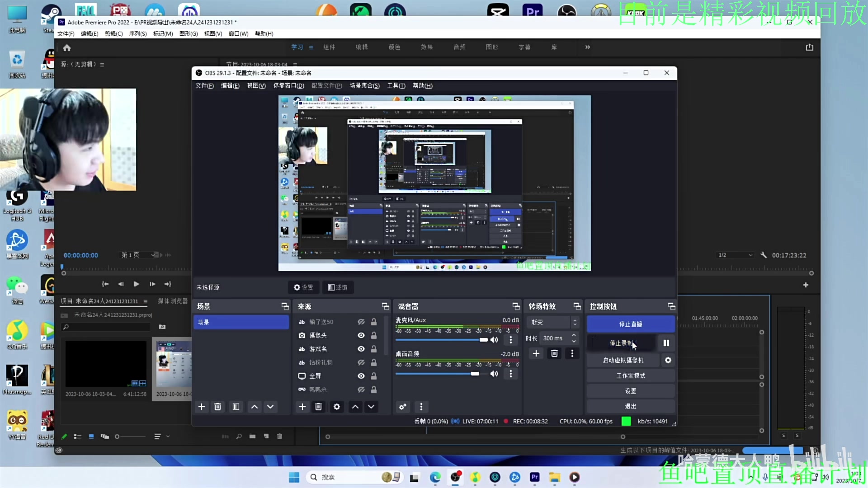The width and height of the screenshot is (868, 488).
Task: Show the 钻粉礼物 source visibility eye
Action: point(361,362)
